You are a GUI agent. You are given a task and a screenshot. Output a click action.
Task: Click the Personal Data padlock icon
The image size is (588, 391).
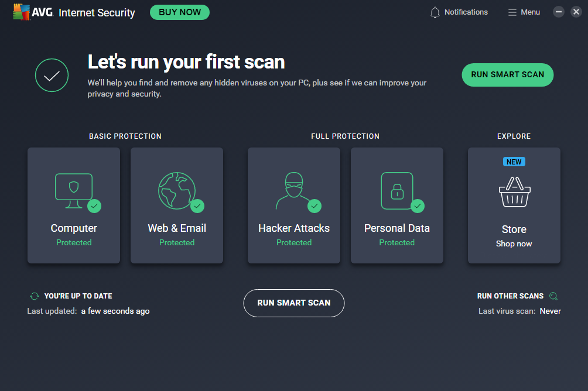click(397, 190)
